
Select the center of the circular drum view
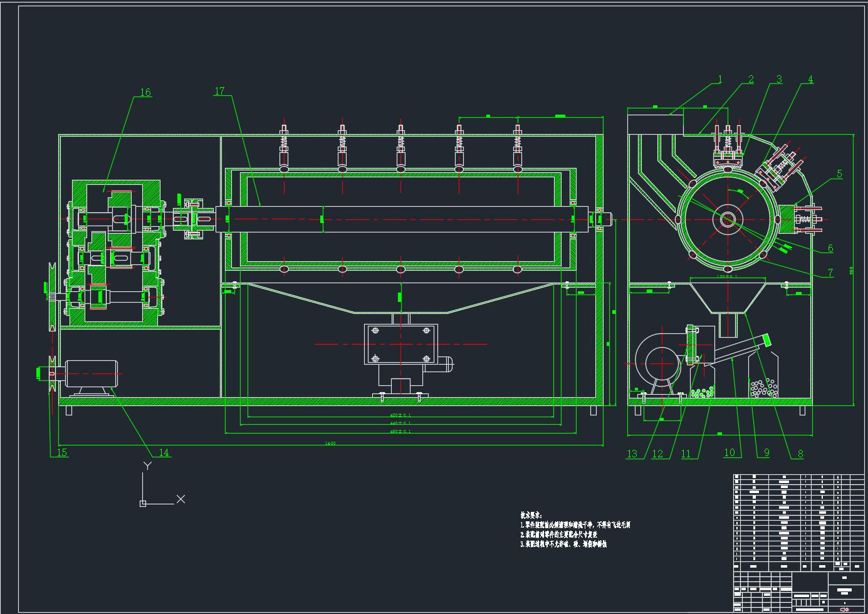[728, 219]
